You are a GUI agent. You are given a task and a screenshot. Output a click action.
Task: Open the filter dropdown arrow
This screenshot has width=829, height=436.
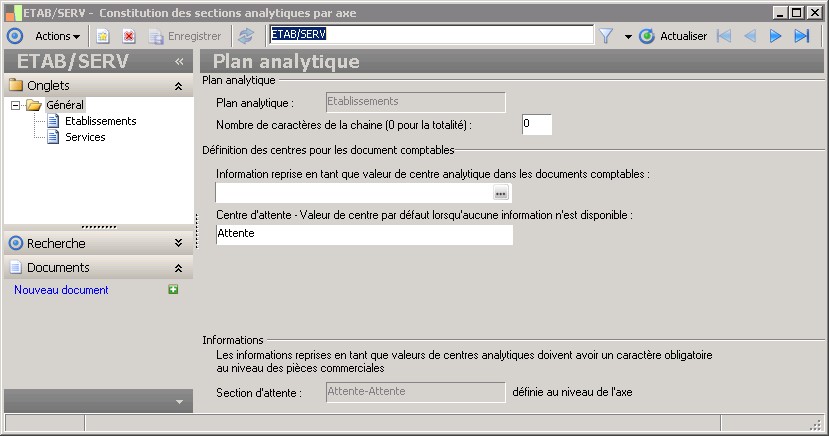coord(628,36)
